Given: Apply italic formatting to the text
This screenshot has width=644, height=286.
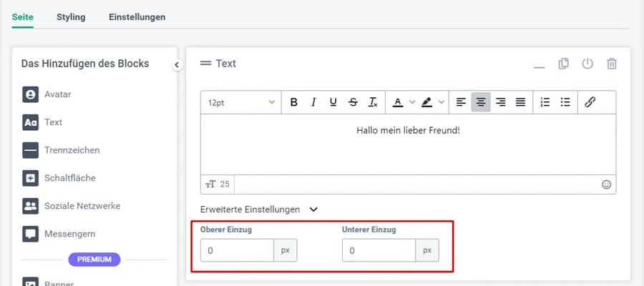Looking at the screenshot, I should point(313,102).
